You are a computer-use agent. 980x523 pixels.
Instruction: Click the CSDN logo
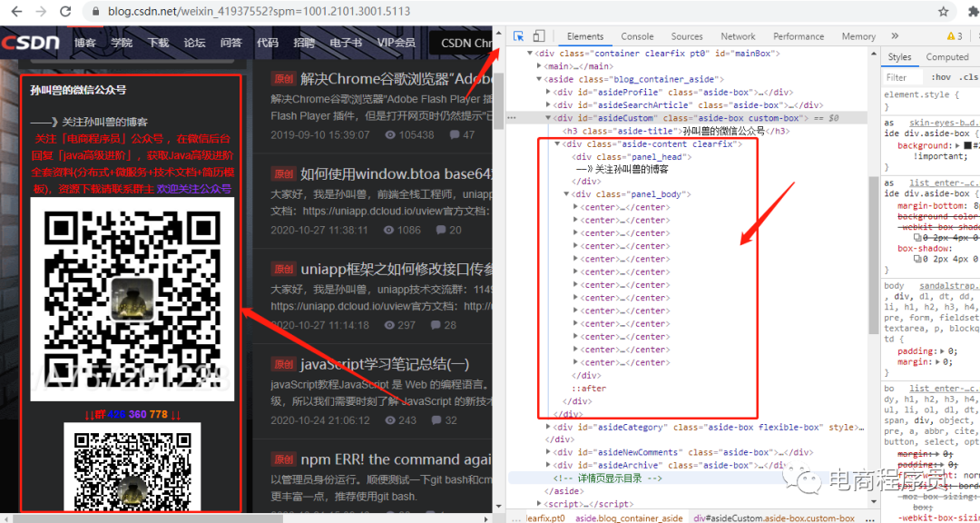coord(31,43)
